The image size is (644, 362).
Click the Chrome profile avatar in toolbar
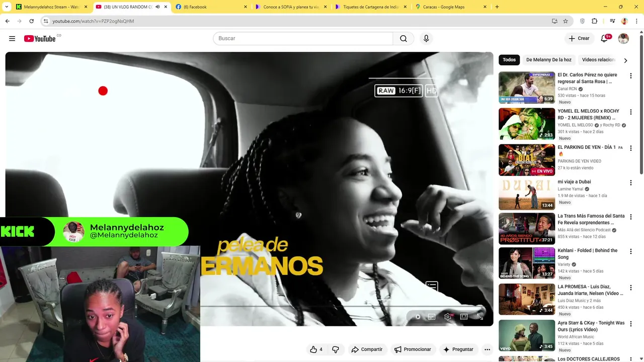coord(624,21)
